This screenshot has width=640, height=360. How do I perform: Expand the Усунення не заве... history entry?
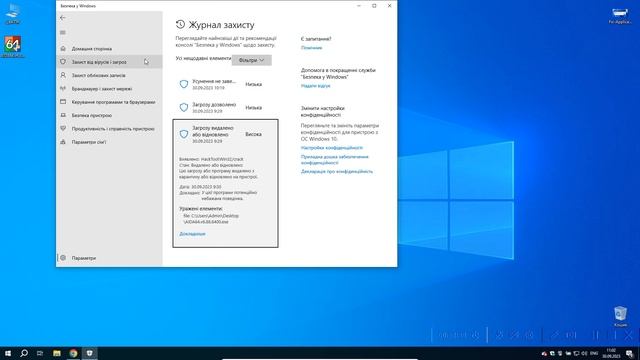(x=225, y=84)
